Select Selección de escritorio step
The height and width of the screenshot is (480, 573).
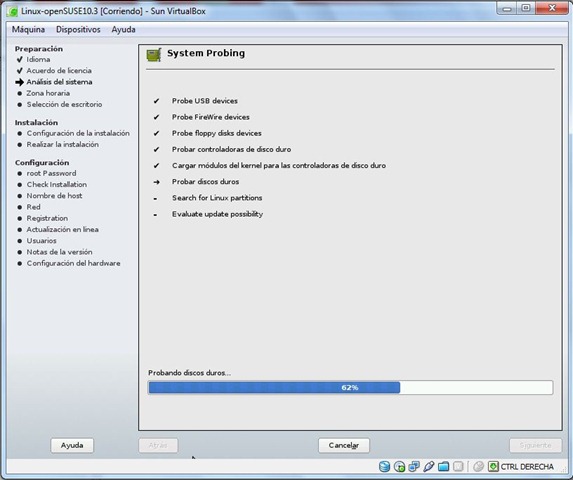click(64, 104)
